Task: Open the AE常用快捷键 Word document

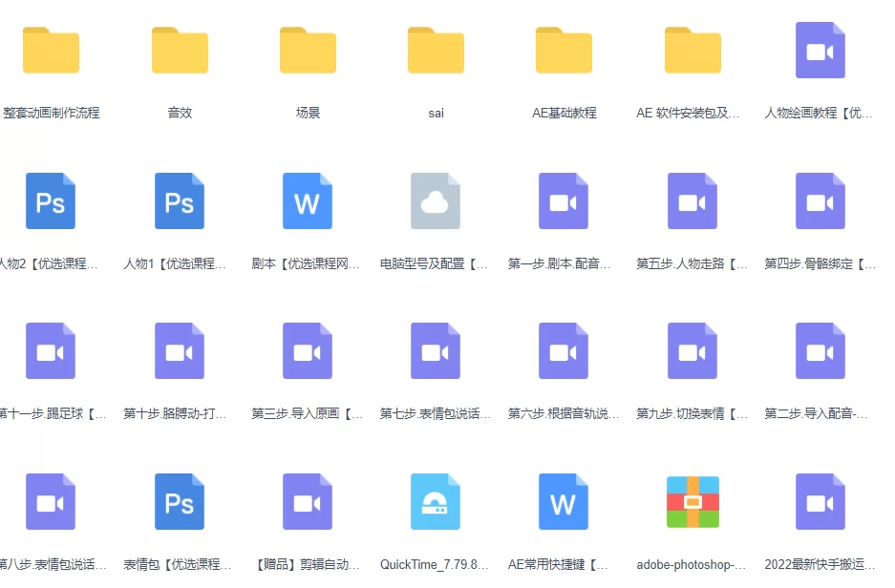Action: (564, 502)
